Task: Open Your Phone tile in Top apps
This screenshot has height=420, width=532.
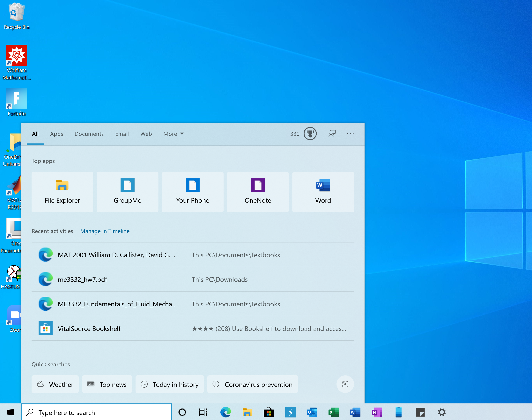Action: tap(193, 192)
